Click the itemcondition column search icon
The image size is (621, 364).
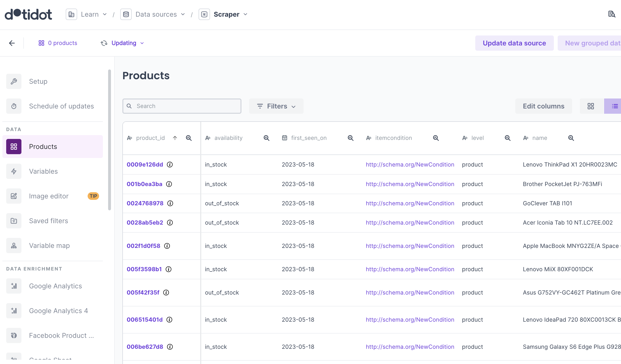[436, 138]
